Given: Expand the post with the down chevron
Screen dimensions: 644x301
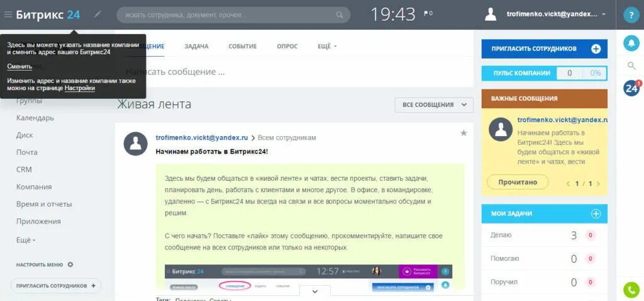Looking at the screenshot, I should (x=315, y=291).
